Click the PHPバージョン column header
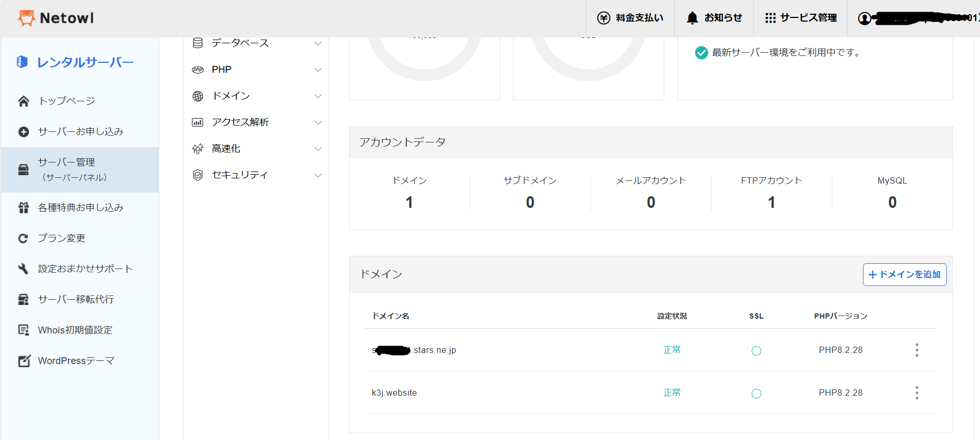The height and width of the screenshot is (440, 980). click(x=841, y=316)
